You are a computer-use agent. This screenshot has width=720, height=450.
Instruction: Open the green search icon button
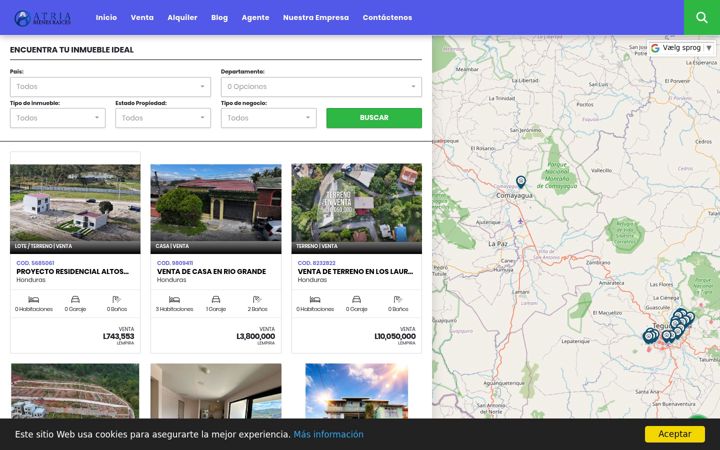(702, 17)
